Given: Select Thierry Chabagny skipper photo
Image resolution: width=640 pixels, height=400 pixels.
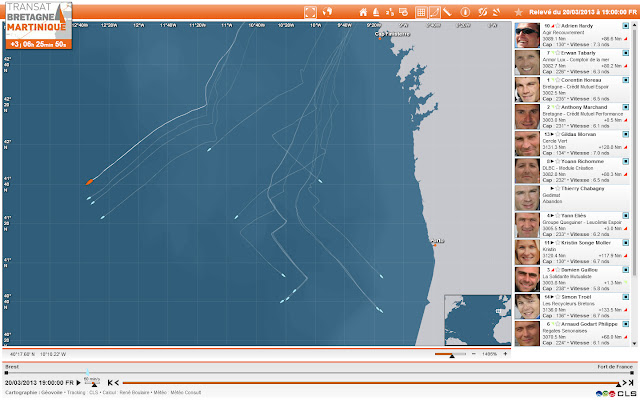Looking at the screenshot, I should point(527,198).
